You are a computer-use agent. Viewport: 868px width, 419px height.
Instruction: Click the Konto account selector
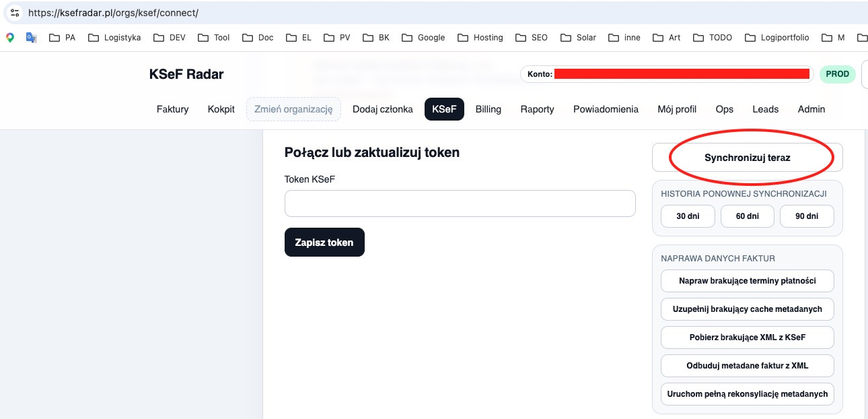667,74
